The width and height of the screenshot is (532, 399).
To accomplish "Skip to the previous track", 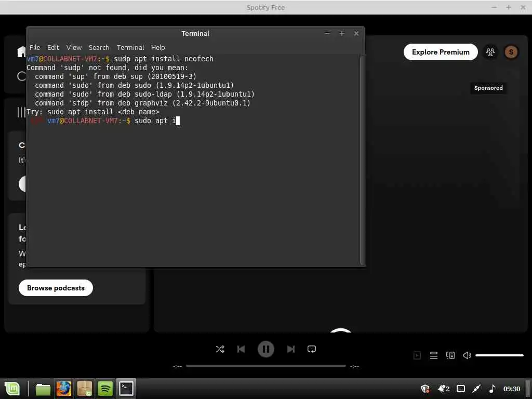I will pyautogui.click(x=241, y=349).
